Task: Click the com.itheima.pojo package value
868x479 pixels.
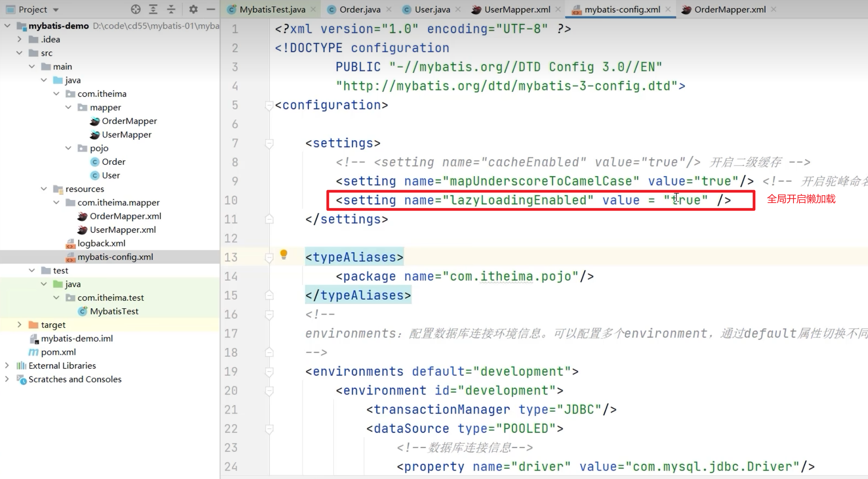Action: click(511, 277)
